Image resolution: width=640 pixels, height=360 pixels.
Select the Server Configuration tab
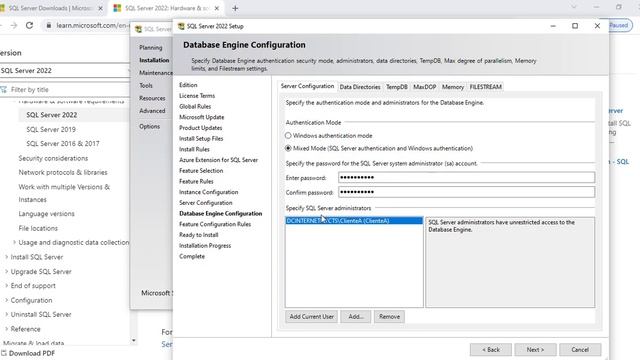(x=307, y=86)
